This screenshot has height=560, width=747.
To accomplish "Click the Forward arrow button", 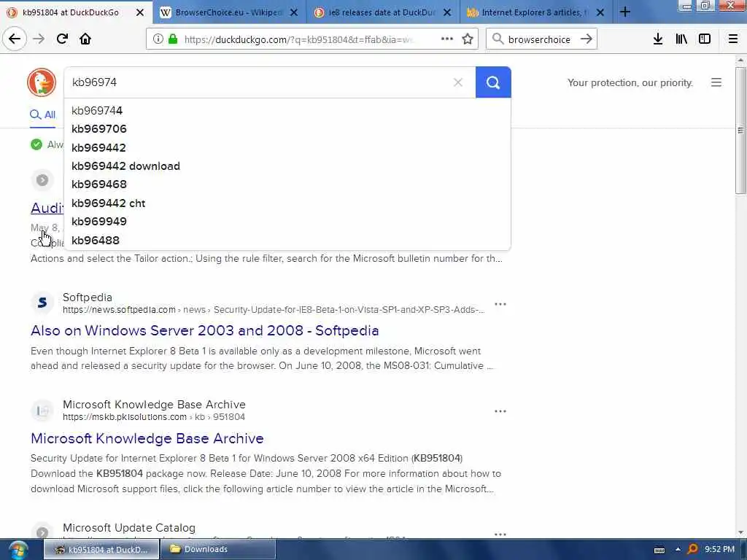I will coord(39,39).
